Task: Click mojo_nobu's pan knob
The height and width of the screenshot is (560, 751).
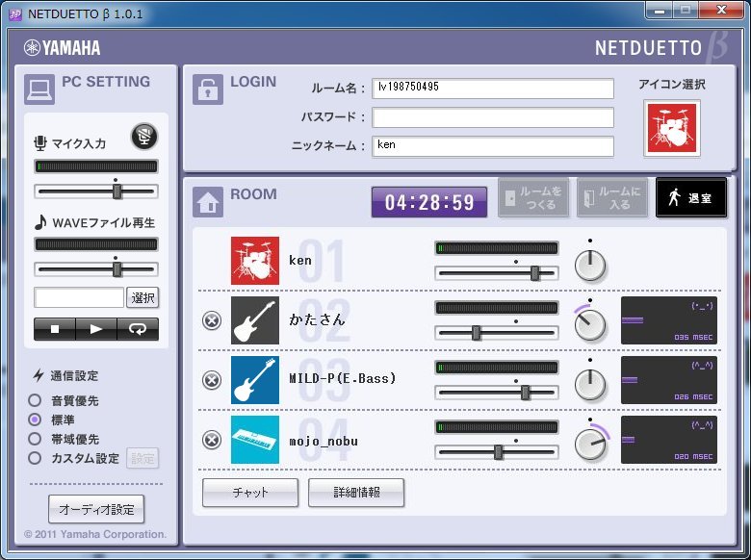Action: 590,444
